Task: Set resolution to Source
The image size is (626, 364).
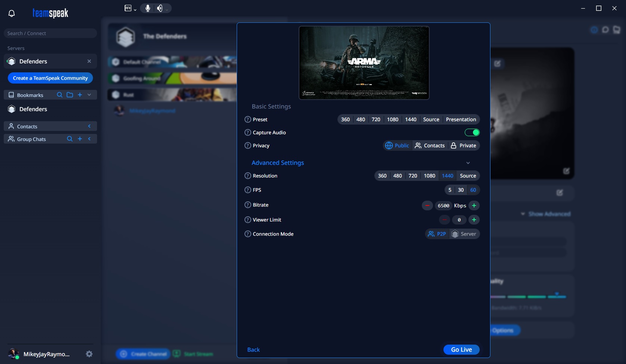Action: click(x=468, y=176)
